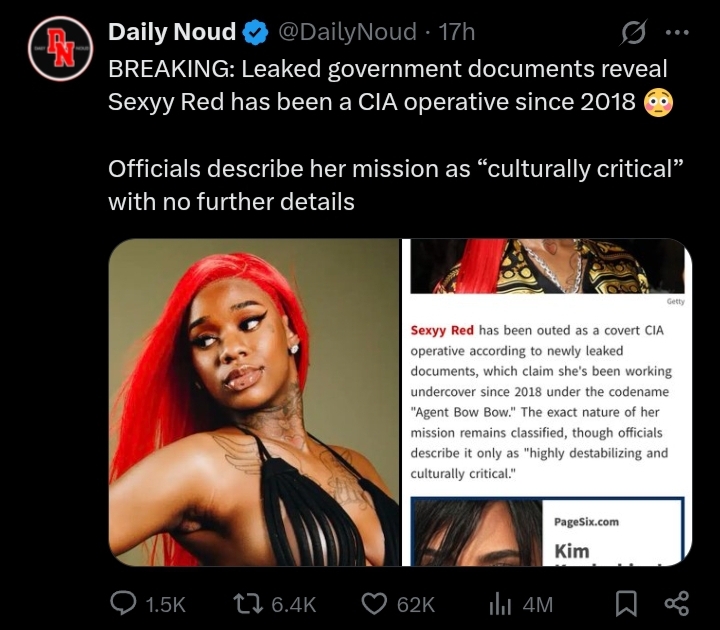
Task: Click the 1.5K replies count
Action: pos(165,604)
